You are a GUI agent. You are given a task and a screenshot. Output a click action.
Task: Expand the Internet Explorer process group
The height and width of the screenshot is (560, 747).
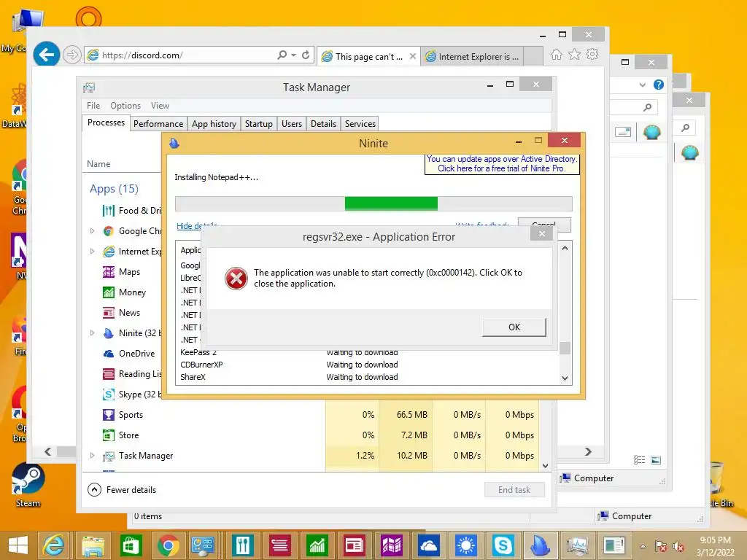(x=92, y=252)
